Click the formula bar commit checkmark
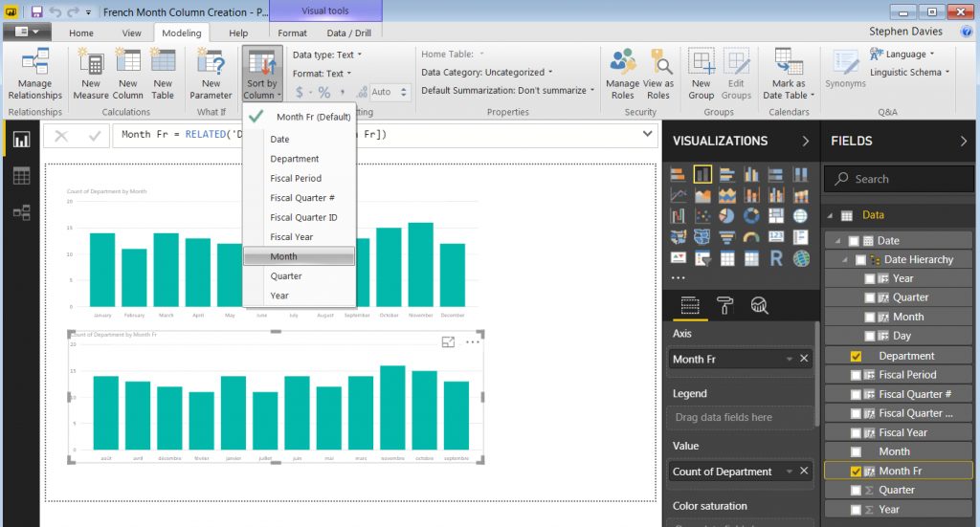The image size is (980, 527). [x=95, y=136]
